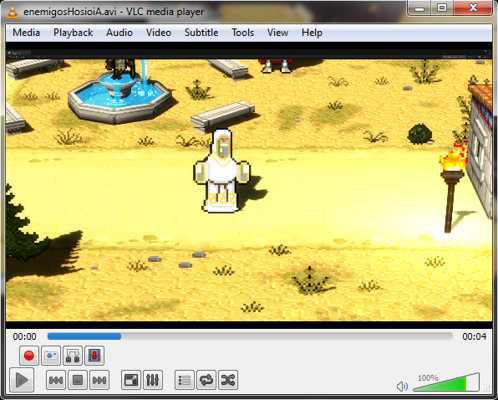The width and height of the screenshot is (498, 400).
Task: Adjust the green volume slider
Action: [446, 383]
